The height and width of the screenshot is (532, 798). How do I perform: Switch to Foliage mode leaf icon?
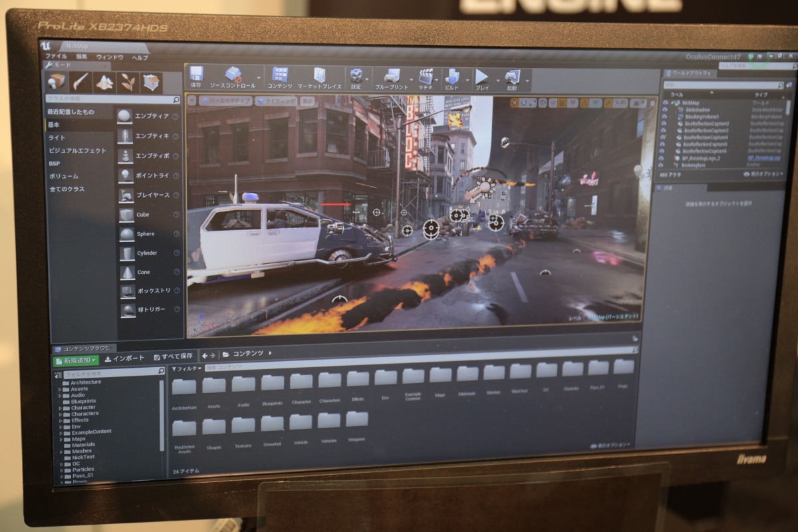[127, 82]
